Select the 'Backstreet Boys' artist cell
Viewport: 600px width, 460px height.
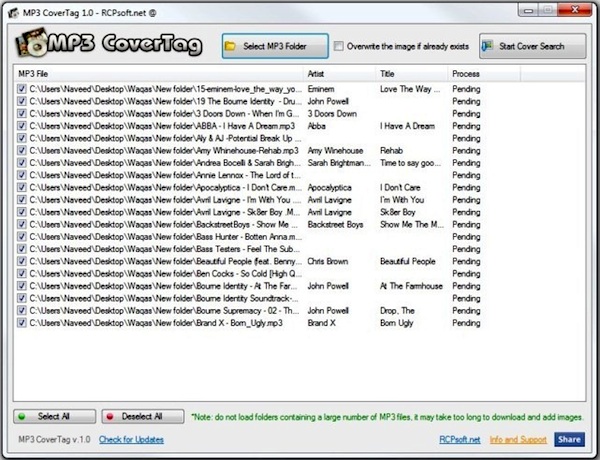(x=336, y=224)
